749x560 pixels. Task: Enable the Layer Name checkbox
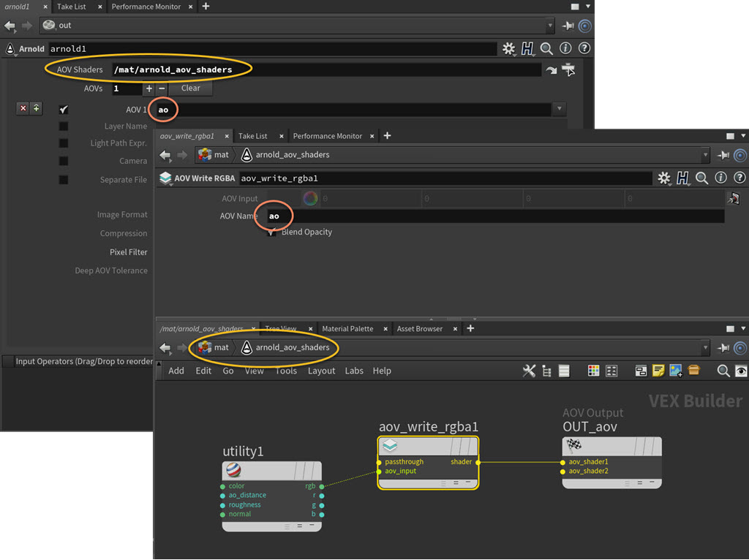click(x=63, y=126)
